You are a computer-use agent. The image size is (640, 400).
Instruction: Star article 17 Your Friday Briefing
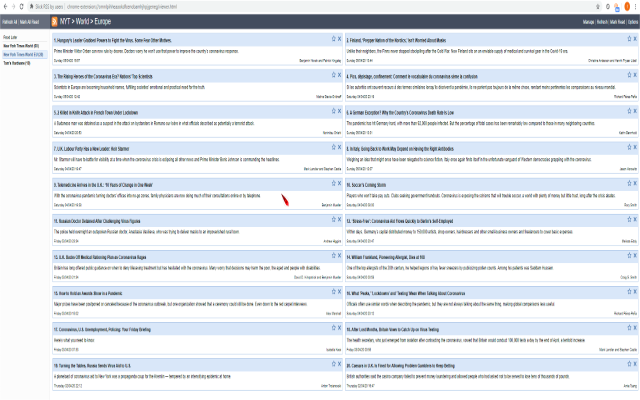[333, 328]
